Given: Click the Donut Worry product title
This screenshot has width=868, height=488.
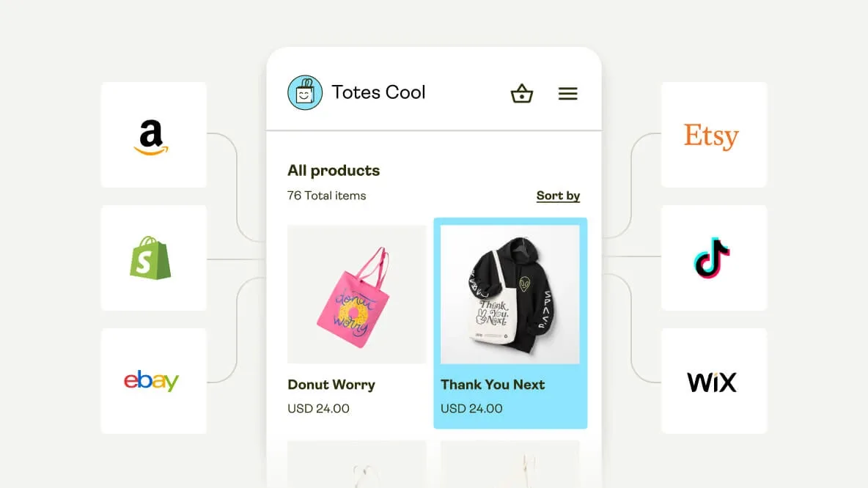Looking at the screenshot, I should [331, 385].
